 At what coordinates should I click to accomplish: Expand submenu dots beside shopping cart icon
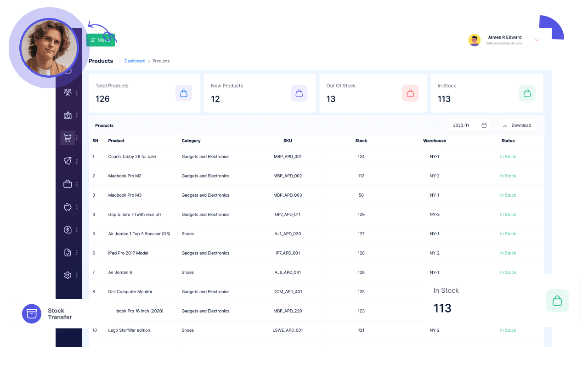click(x=77, y=138)
